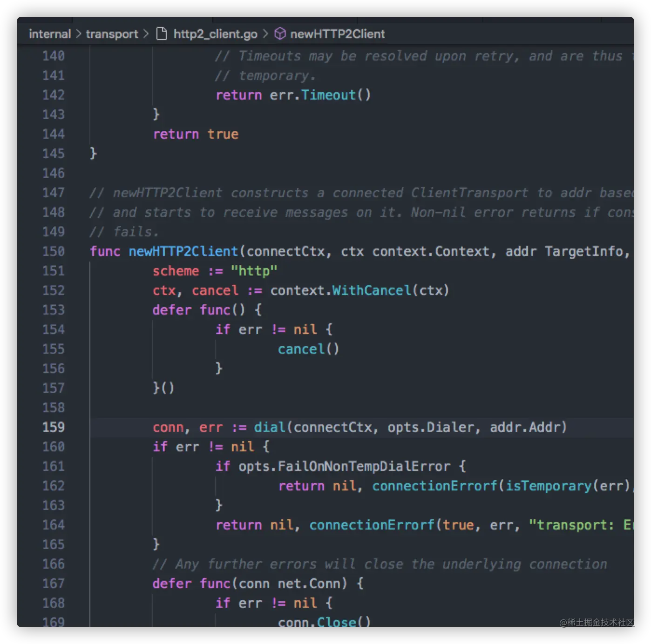Click 'addr.Addr' argument on line 159
The height and width of the screenshot is (644, 651).
coord(524,427)
